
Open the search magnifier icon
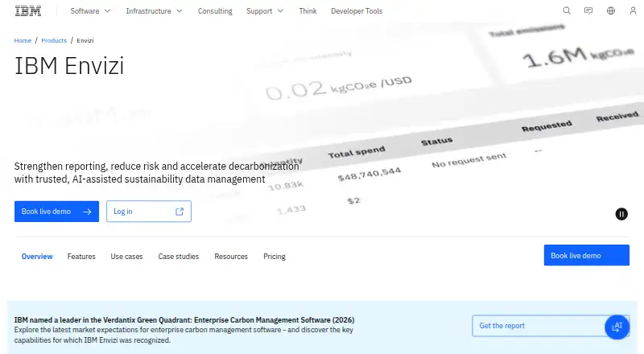point(567,10)
